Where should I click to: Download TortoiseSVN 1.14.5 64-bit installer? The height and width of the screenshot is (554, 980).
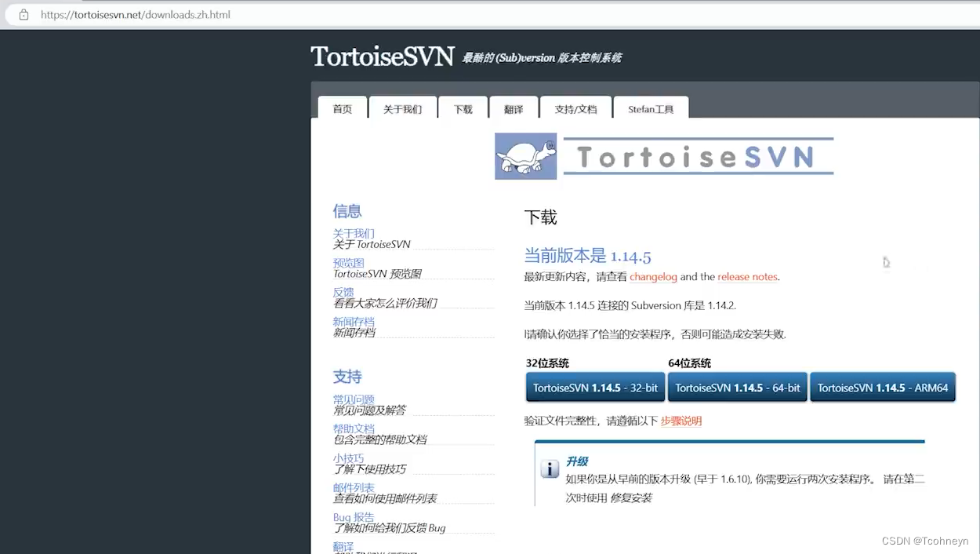point(738,388)
